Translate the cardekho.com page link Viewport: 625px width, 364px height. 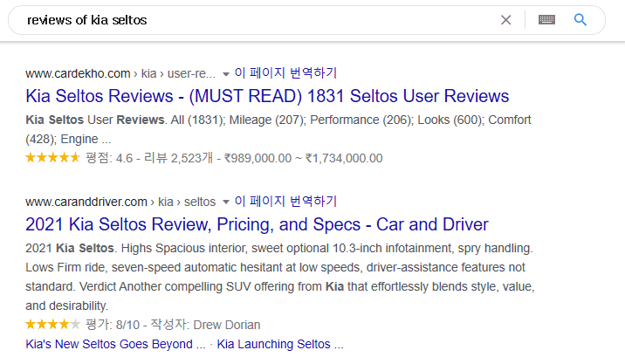[285, 73]
